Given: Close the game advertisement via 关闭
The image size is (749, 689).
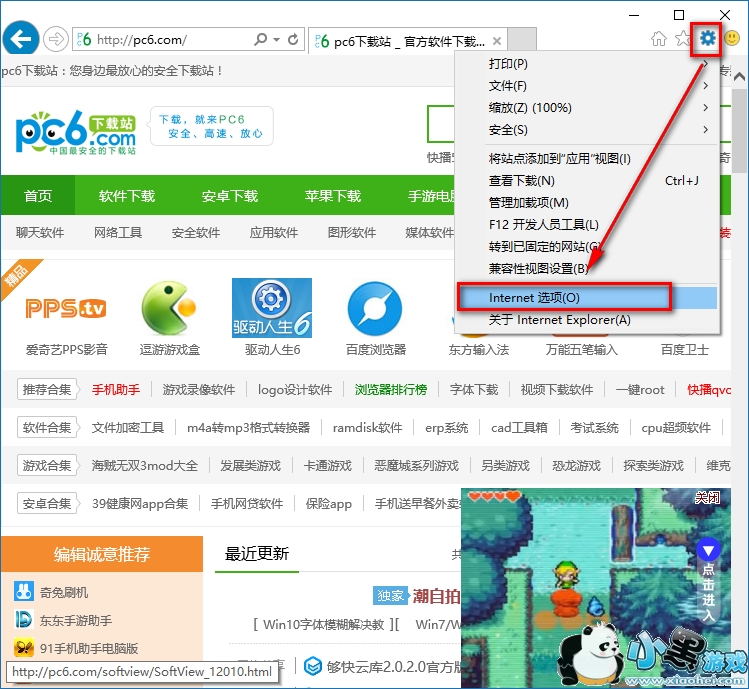Looking at the screenshot, I should [x=707, y=498].
